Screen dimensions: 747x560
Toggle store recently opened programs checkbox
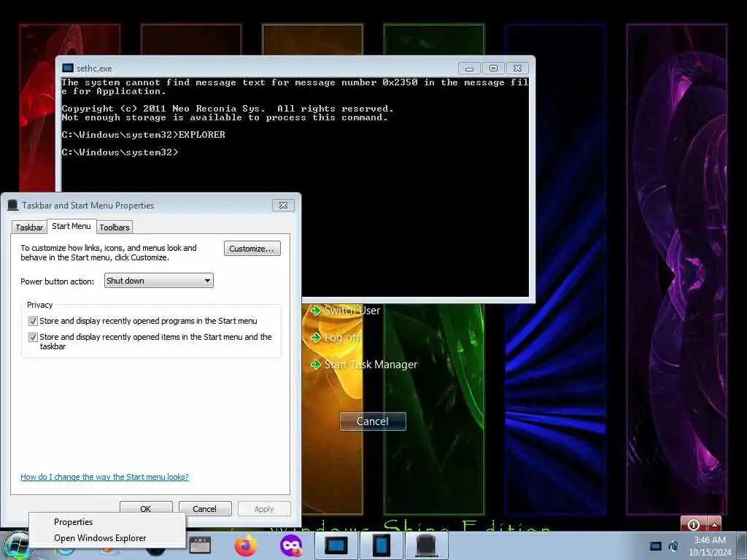pyautogui.click(x=33, y=321)
